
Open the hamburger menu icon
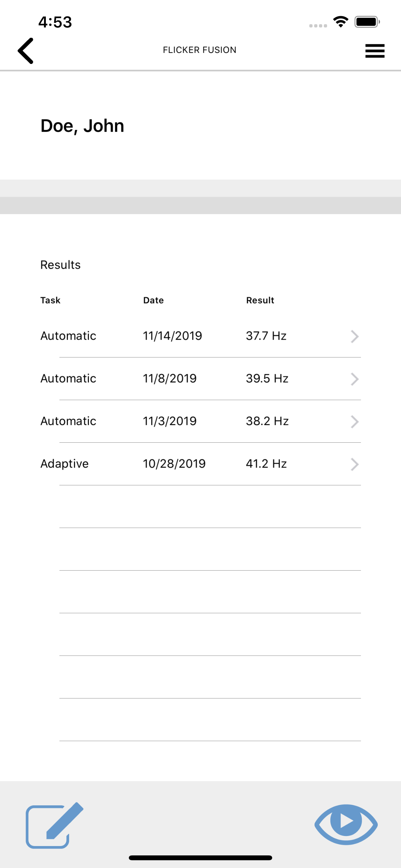375,51
